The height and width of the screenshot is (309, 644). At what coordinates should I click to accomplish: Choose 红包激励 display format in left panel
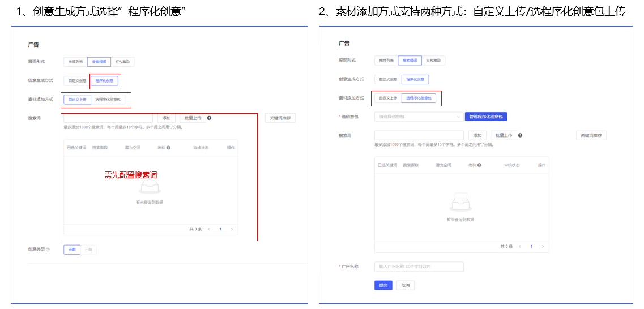123,62
